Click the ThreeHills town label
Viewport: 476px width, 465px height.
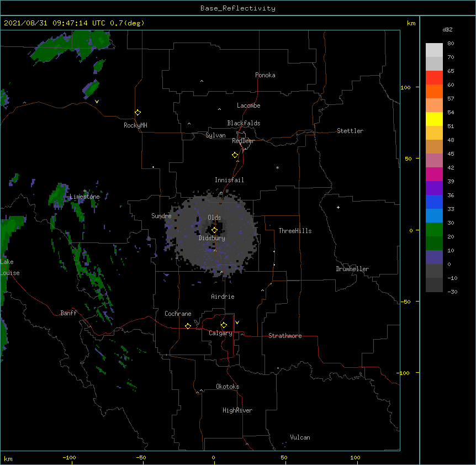click(295, 231)
